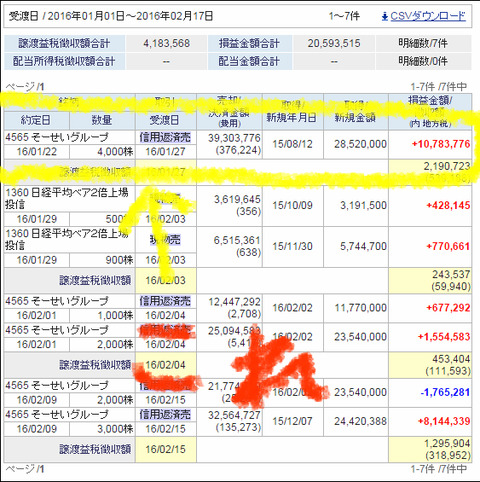Click the 配当金額合計 label

(249, 61)
